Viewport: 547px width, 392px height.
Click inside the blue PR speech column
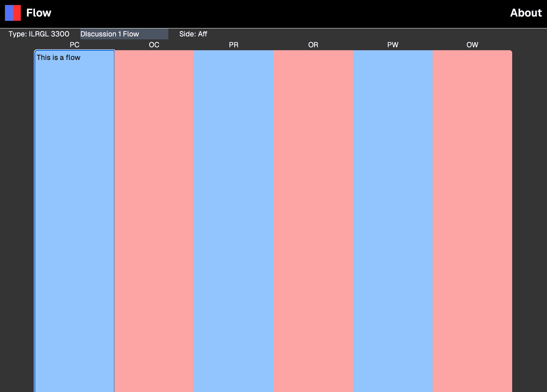pyautogui.click(x=233, y=199)
